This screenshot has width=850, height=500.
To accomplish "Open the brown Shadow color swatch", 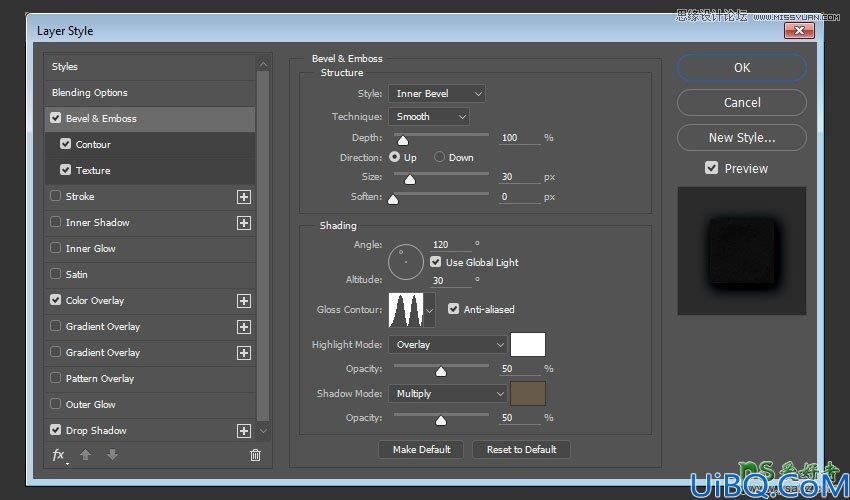I will pyautogui.click(x=527, y=394).
